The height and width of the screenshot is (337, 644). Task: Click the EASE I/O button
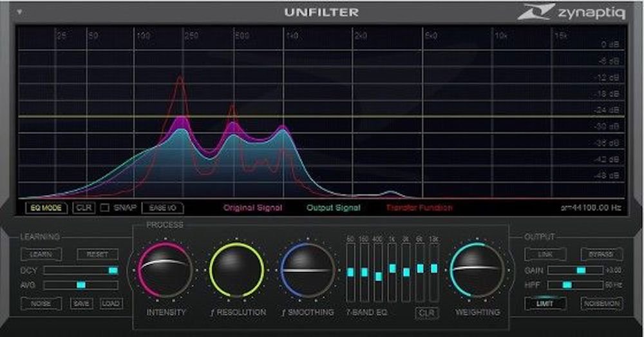tap(162, 208)
